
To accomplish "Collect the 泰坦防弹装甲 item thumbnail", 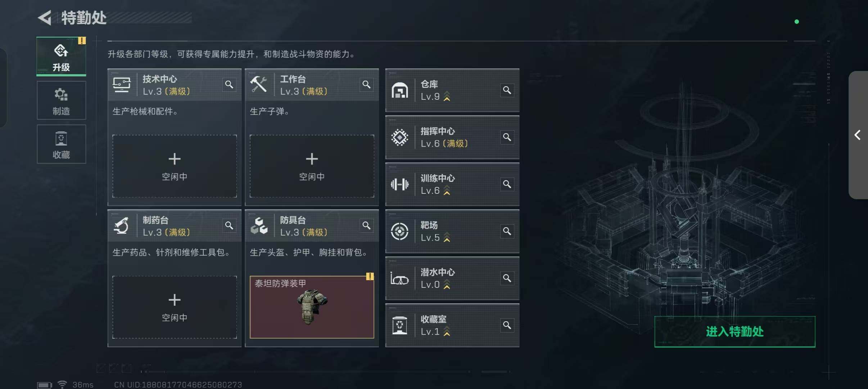I will click(x=312, y=307).
